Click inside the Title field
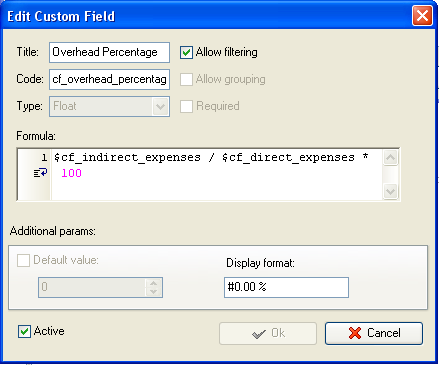Screen dimensions: 439x365 [109, 52]
